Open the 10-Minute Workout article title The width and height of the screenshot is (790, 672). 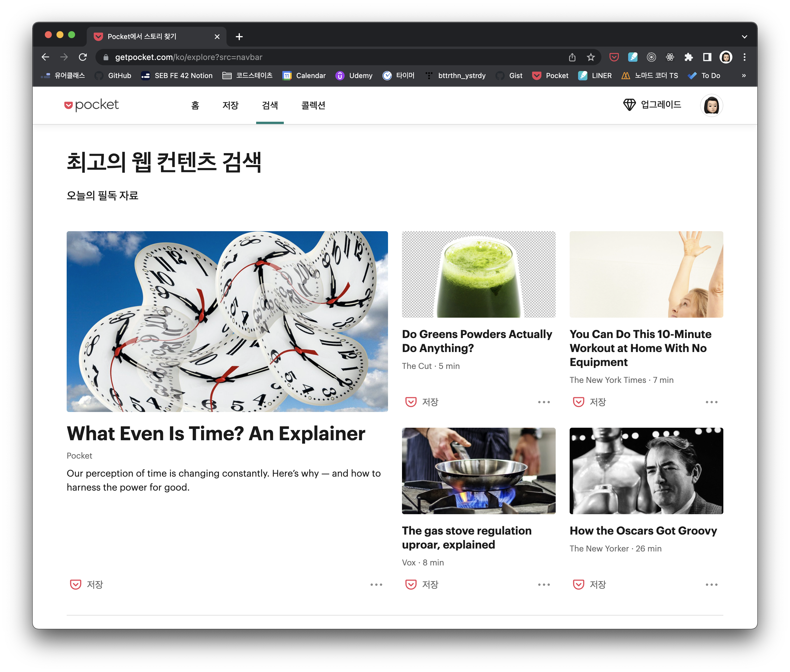640,348
